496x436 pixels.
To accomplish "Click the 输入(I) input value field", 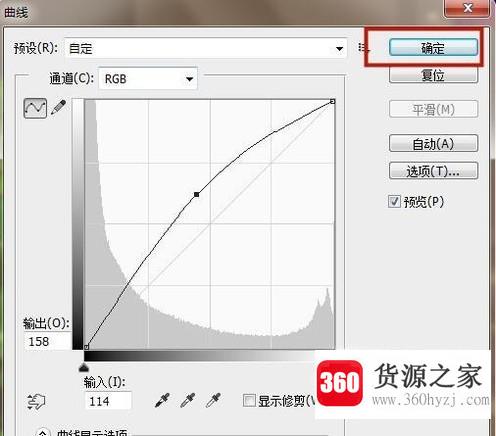I will 108,401.
